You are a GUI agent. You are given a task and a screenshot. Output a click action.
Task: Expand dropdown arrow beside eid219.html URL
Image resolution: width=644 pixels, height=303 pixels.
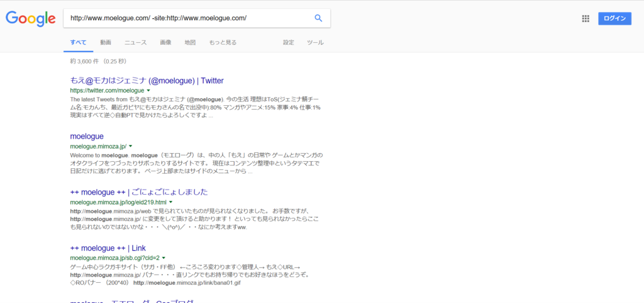(171, 202)
